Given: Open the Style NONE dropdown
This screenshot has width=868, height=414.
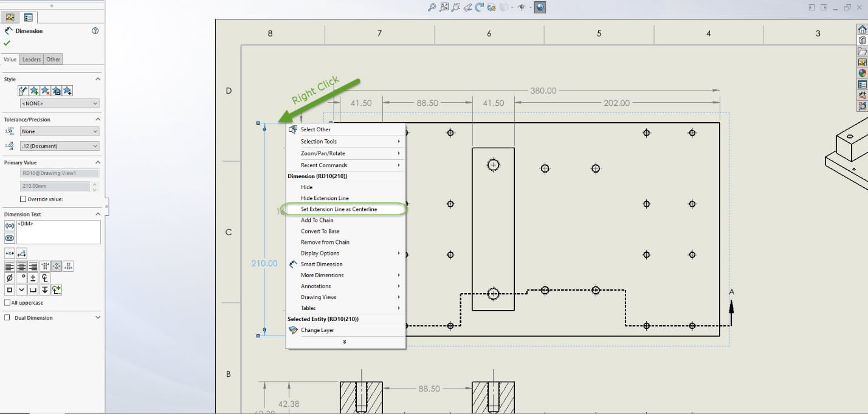Looking at the screenshot, I should pyautogui.click(x=58, y=103).
